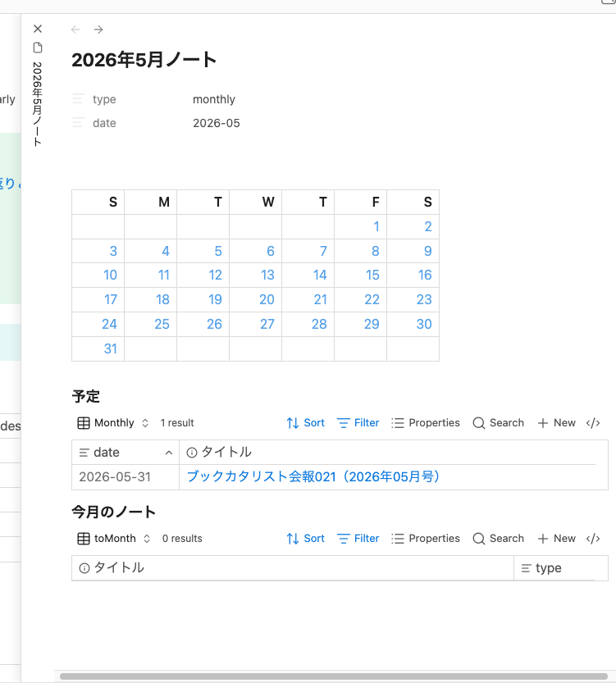Screen dimensions: 616x683
Task: Click the 1 result count label
Action: pos(177,423)
